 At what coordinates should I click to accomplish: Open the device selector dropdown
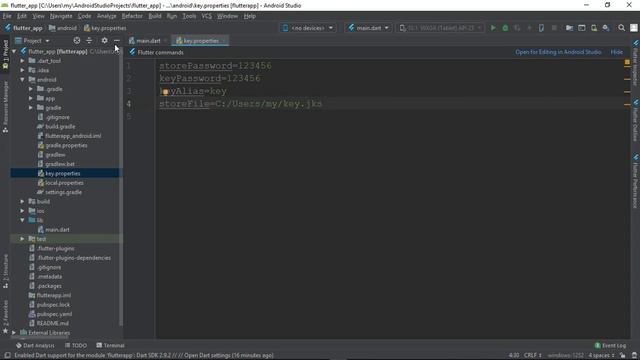[x=308, y=28]
